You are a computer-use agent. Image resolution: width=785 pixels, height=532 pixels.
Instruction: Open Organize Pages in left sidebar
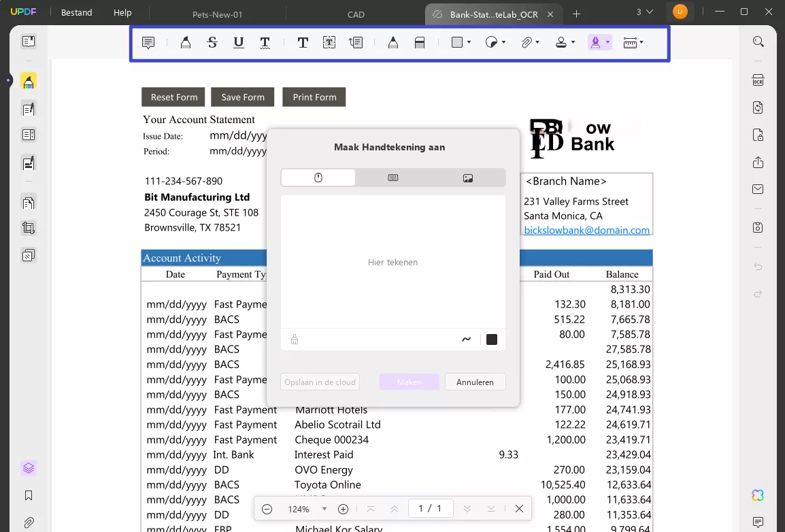[x=29, y=203]
